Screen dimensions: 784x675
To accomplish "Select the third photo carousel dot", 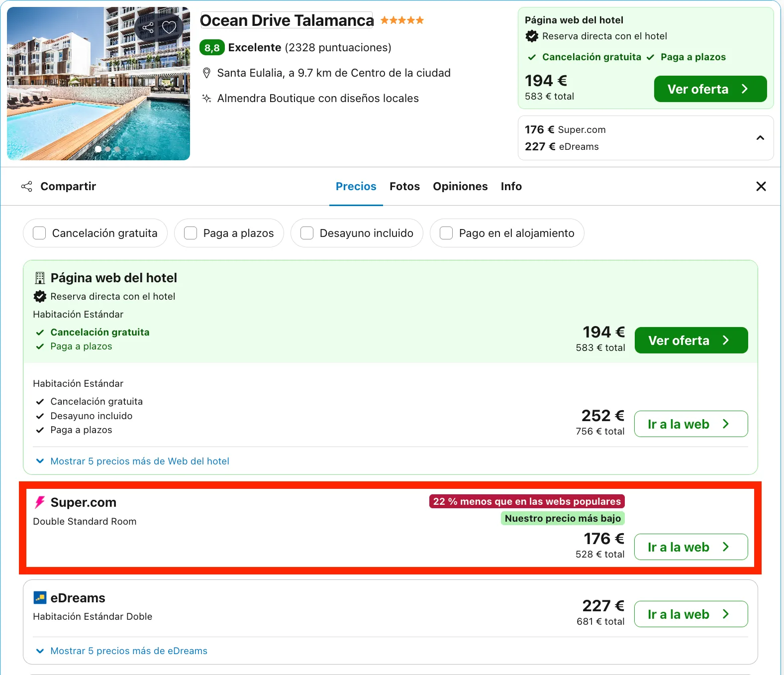I will 117,149.
